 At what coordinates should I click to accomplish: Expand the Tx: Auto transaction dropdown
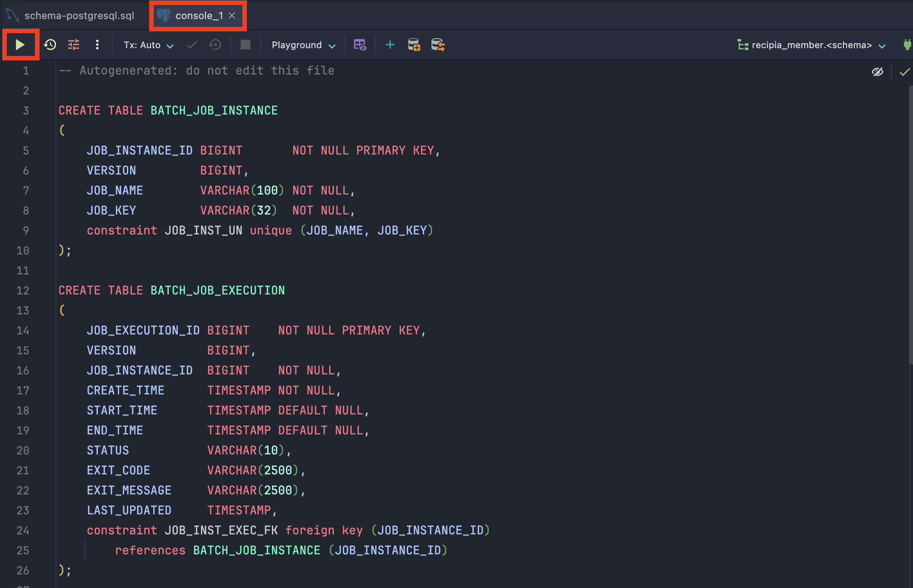(x=148, y=45)
